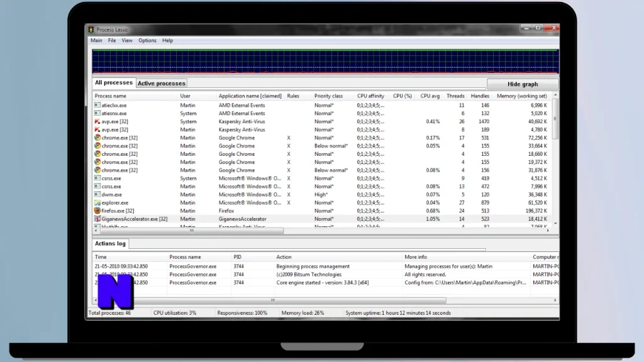
Task: Open the Help menu
Action: (x=167, y=41)
